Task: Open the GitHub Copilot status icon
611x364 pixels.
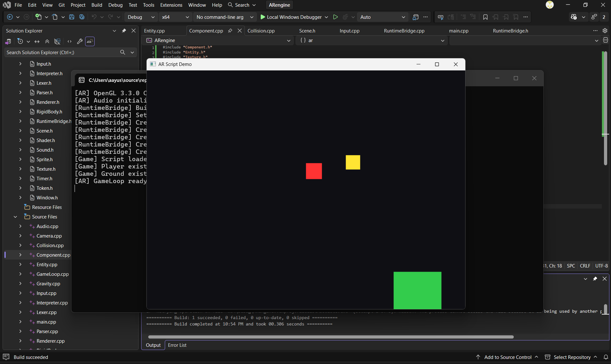Action: click(x=574, y=17)
